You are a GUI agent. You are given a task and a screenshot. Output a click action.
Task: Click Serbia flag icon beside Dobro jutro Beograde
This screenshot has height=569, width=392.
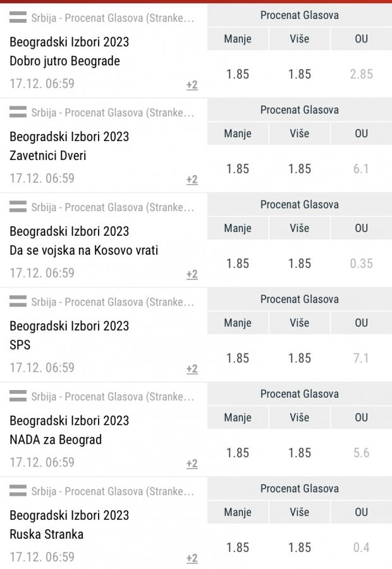18,18
